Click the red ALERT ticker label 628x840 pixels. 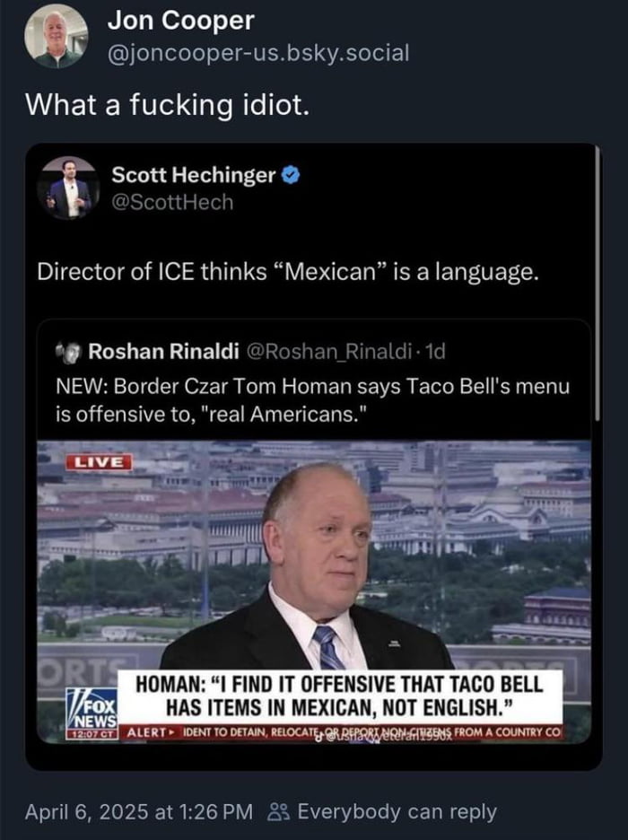145,732
